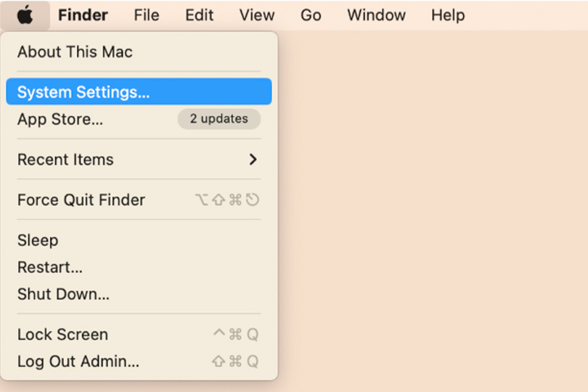Click the 2 updates badge
Viewport: 588px width, 392px height.
[x=219, y=119]
